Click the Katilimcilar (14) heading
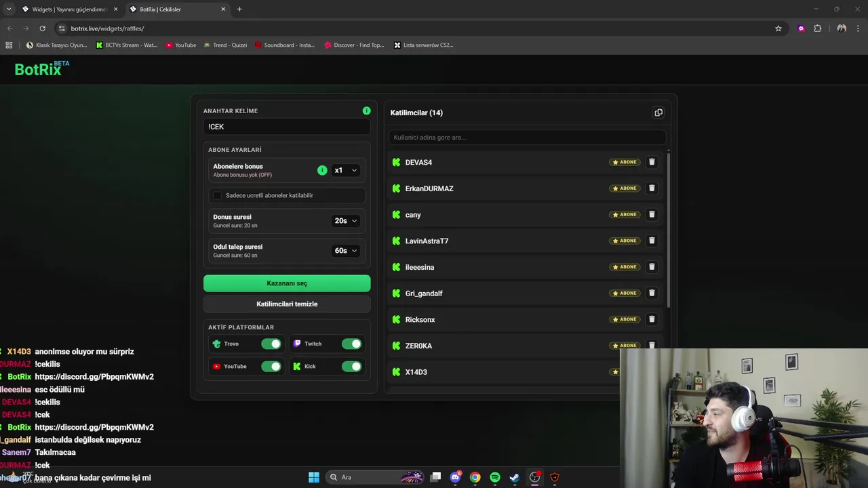This screenshot has height=488, width=868. [x=416, y=113]
